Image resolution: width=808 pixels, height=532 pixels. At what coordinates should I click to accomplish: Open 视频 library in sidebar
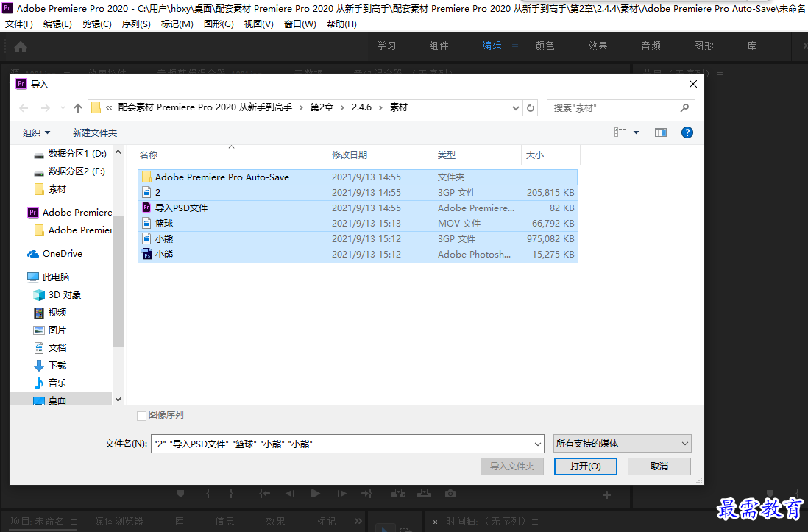50,313
